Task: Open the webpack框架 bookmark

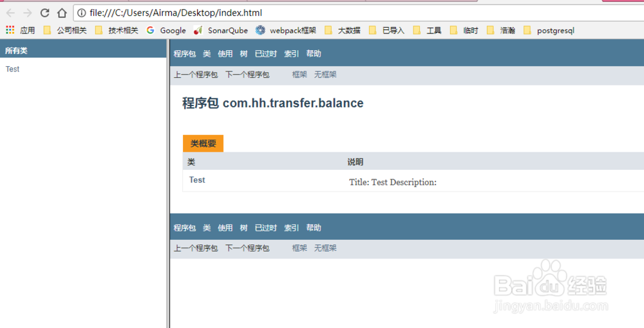Action: 286,30
